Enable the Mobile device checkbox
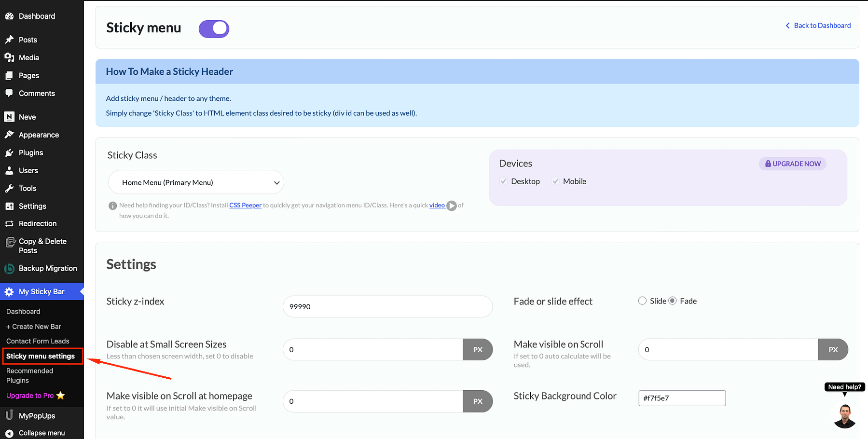This screenshot has height=439, width=868. 555,181
